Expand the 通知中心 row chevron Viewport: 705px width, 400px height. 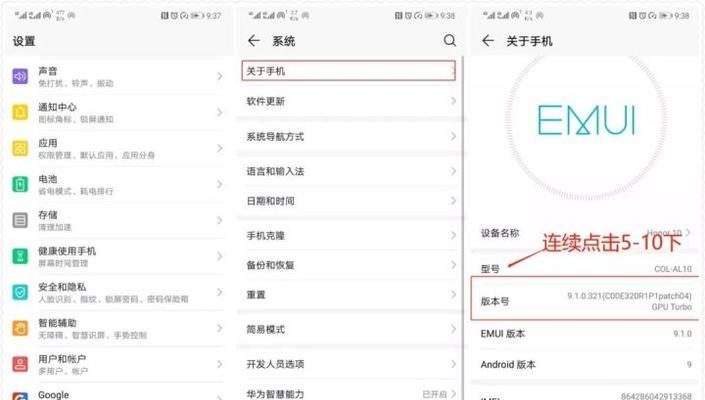[219, 112]
